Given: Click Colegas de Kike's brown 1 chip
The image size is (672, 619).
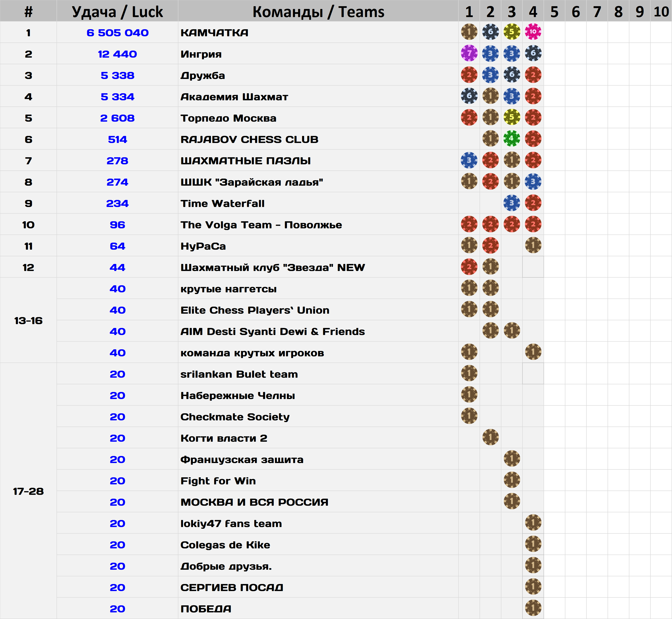Looking at the screenshot, I should (533, 544).
